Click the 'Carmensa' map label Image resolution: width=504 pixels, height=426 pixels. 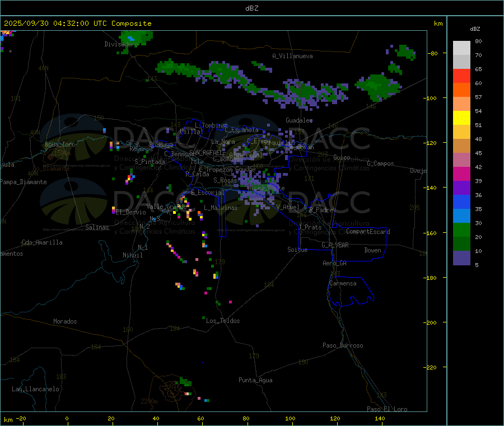pos(343,283)
